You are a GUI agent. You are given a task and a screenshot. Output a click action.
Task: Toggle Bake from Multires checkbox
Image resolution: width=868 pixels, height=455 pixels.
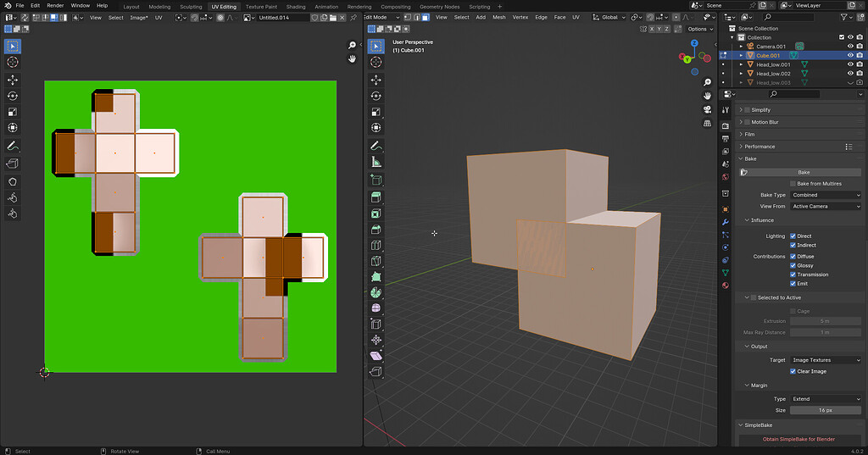793,184
